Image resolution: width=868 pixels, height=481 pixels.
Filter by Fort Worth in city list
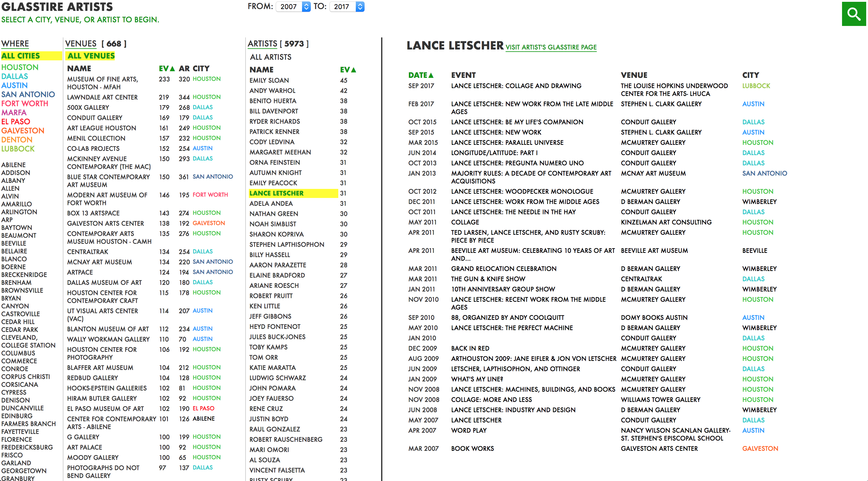[x=24, y=104]
